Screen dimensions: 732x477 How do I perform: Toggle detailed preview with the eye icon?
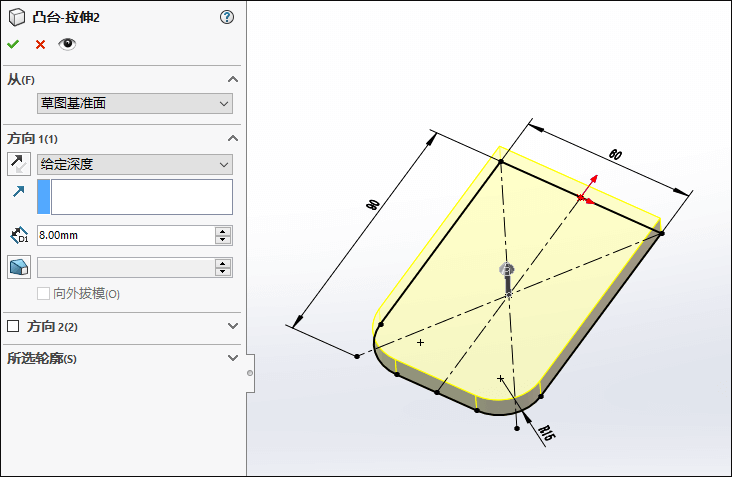67,44
